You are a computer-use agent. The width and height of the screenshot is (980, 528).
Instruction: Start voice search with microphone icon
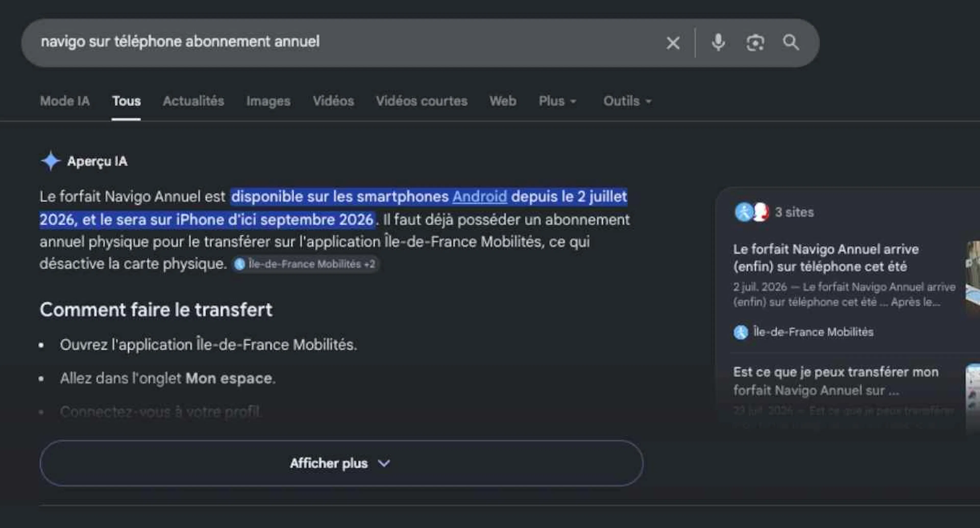point(718,43)
